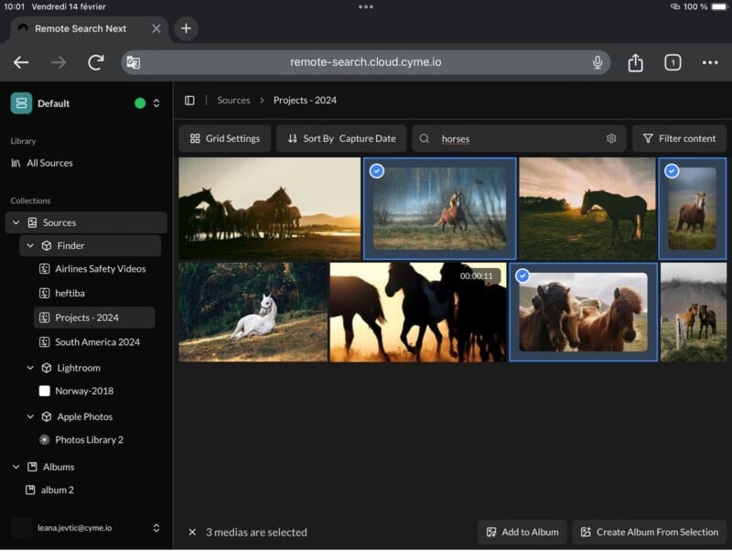The height and width of the screenshot is (560, 732).
Task: Collapse the Lightroom section
Action: pos(30,368)
